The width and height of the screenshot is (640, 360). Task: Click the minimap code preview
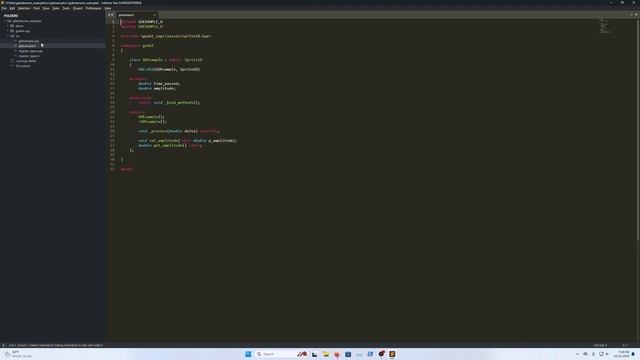(605, 26)
